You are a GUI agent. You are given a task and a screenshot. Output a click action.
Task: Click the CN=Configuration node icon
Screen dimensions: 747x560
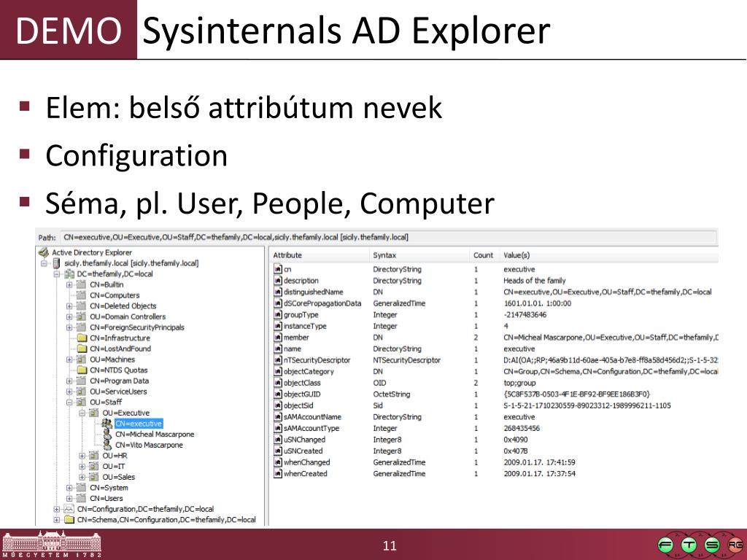[69, 509]
